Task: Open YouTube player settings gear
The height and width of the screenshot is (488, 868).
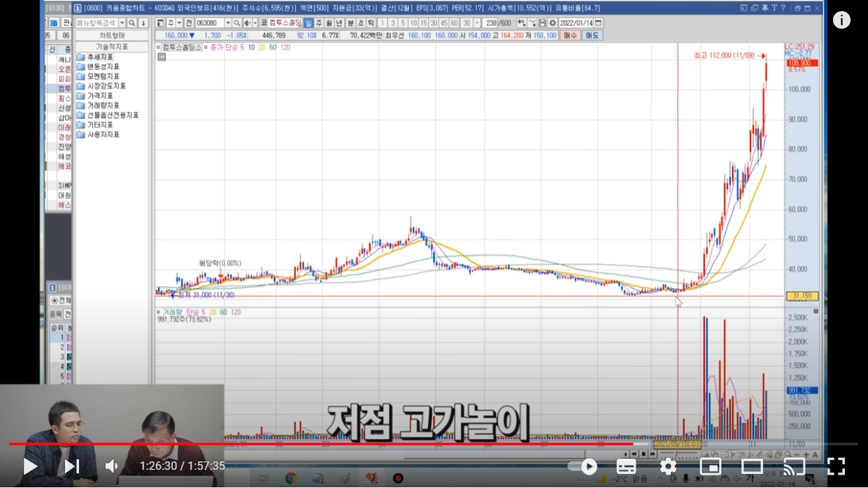Action: point(668,466)
